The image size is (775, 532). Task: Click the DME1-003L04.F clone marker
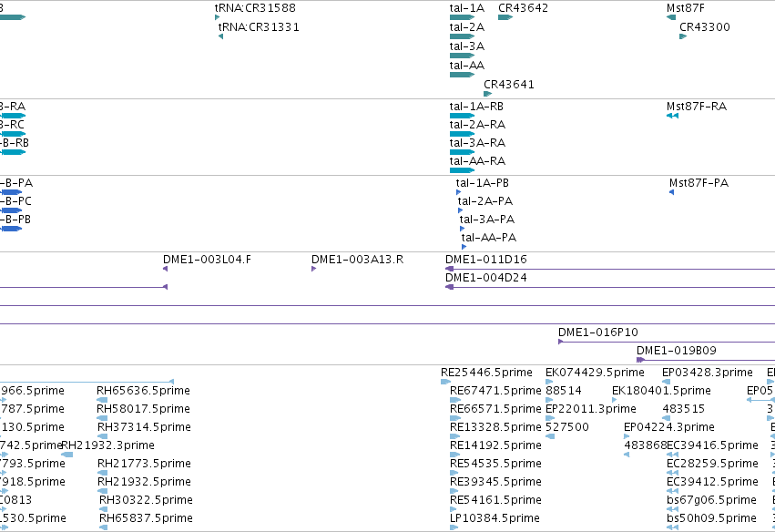165,269
